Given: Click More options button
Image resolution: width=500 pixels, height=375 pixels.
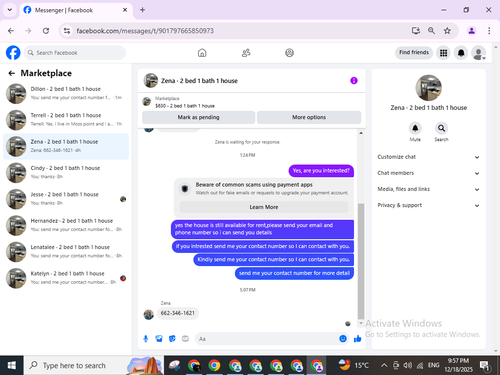Looking at the screenshot, I should (x=309, y=117).
